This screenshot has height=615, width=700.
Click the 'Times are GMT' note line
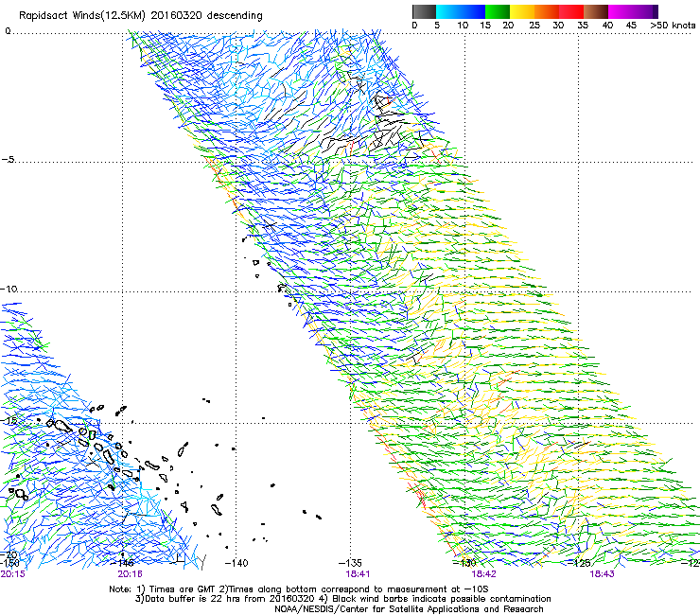(298, 589)
